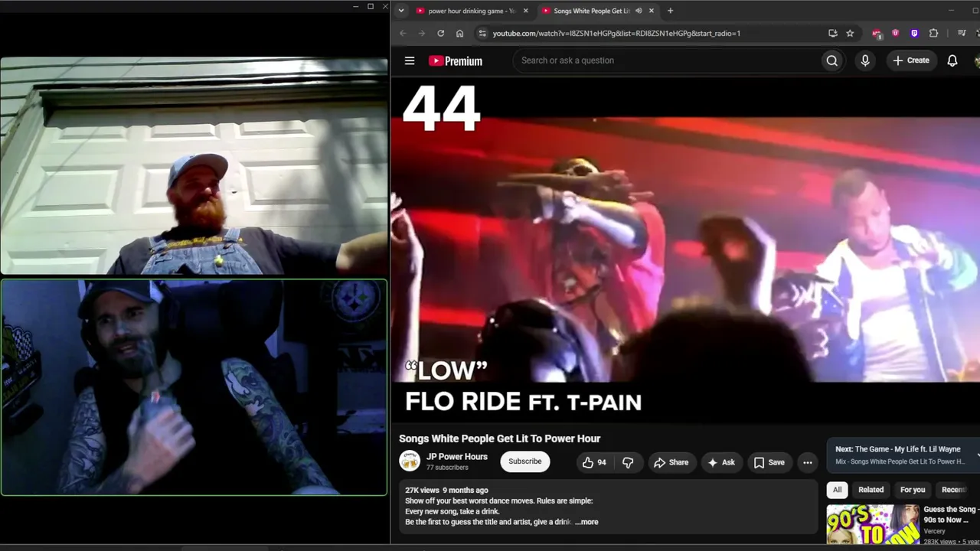Go to YouTube Premium home logo

pos(456,61)
